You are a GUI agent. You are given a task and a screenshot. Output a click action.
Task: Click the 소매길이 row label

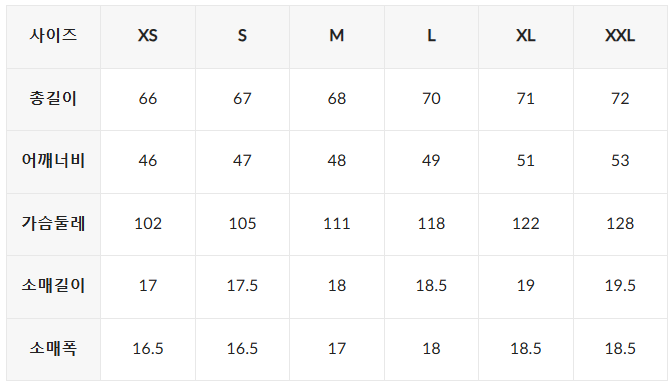(x=53, y=287)
